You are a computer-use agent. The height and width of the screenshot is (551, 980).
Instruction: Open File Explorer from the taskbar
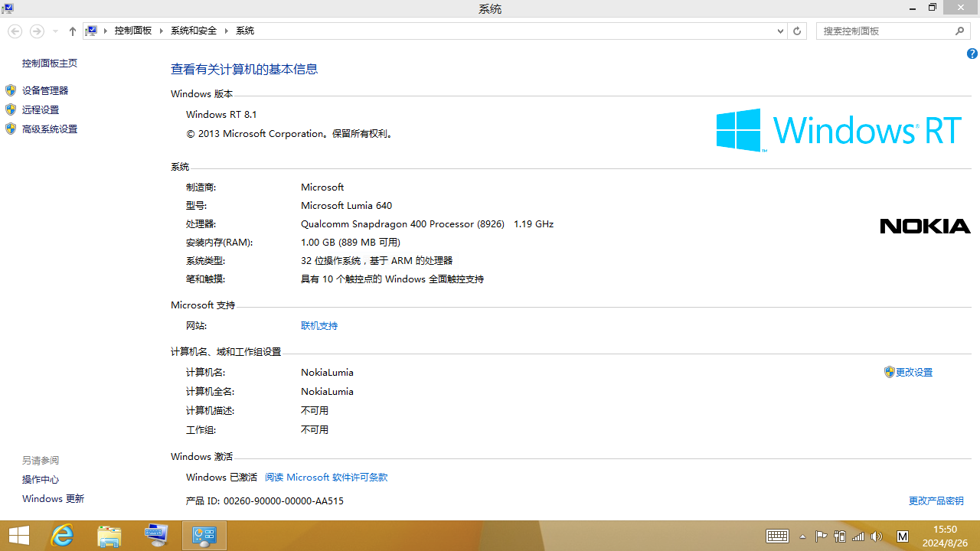point(109,535)
